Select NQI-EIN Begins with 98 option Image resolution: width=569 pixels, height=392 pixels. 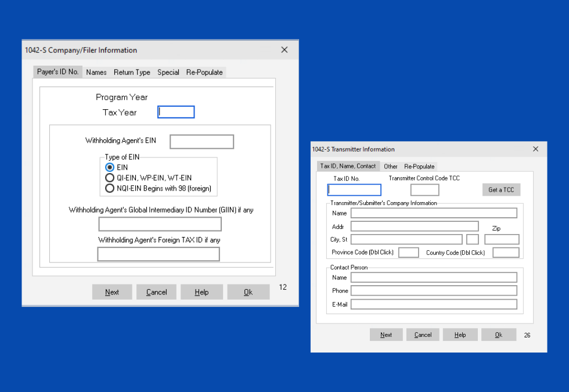pos(110,188)
